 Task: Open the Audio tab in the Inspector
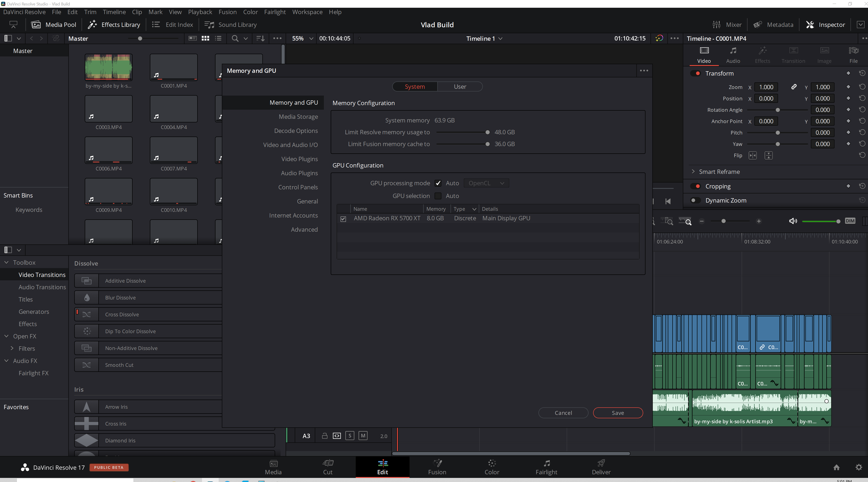pyautogui.click(x=733, y=55)
